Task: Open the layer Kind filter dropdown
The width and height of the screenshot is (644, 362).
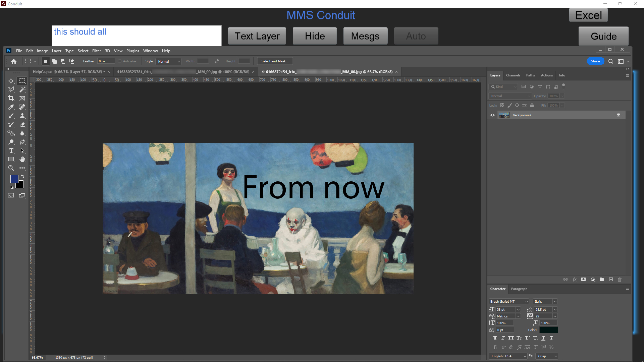Action: click(503, 87)
